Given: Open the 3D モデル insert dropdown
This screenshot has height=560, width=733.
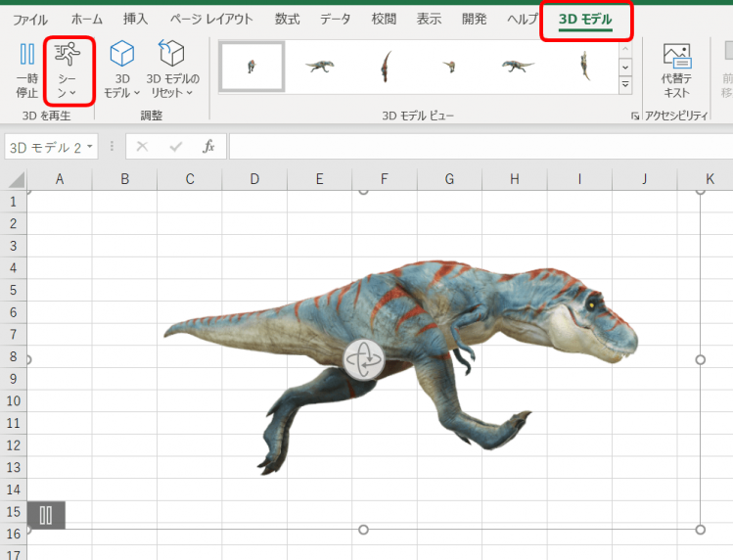Looking at the screenshot, I should tap(122, 70).
